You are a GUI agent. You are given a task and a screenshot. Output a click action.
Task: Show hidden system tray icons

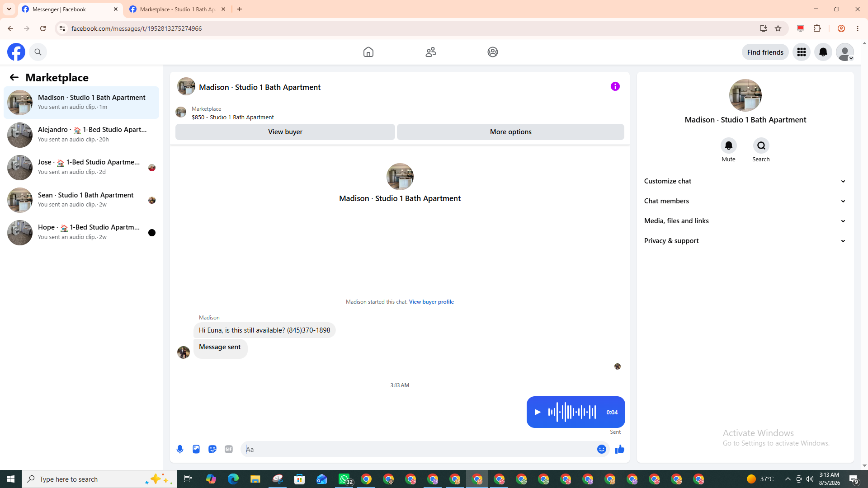click(788, 479)
